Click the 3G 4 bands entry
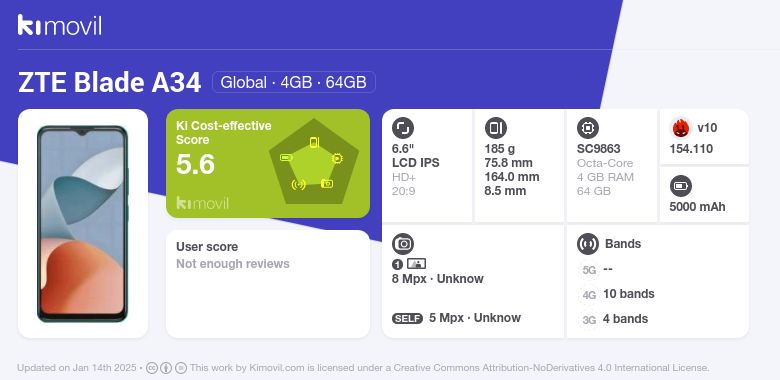Viewport: 780px width, 380px height. pyautogui.click(x=614, y=319)
